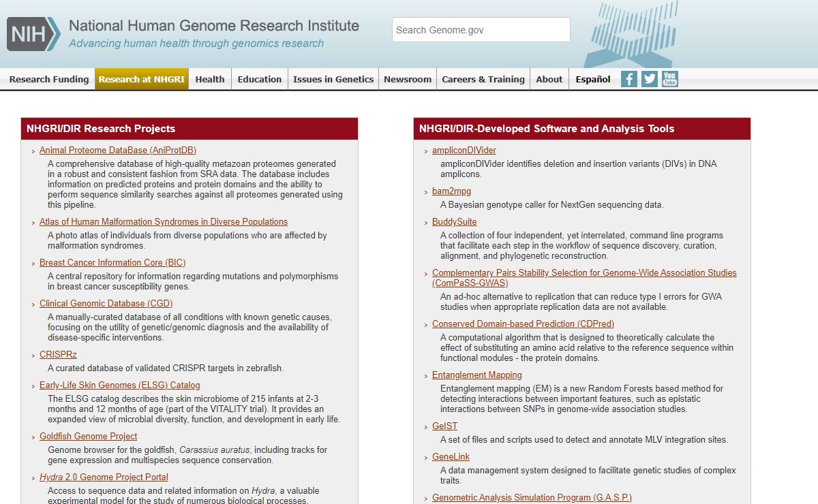Visit the Newsroom section
Viewport: 818px width, 504px height.
408,79
